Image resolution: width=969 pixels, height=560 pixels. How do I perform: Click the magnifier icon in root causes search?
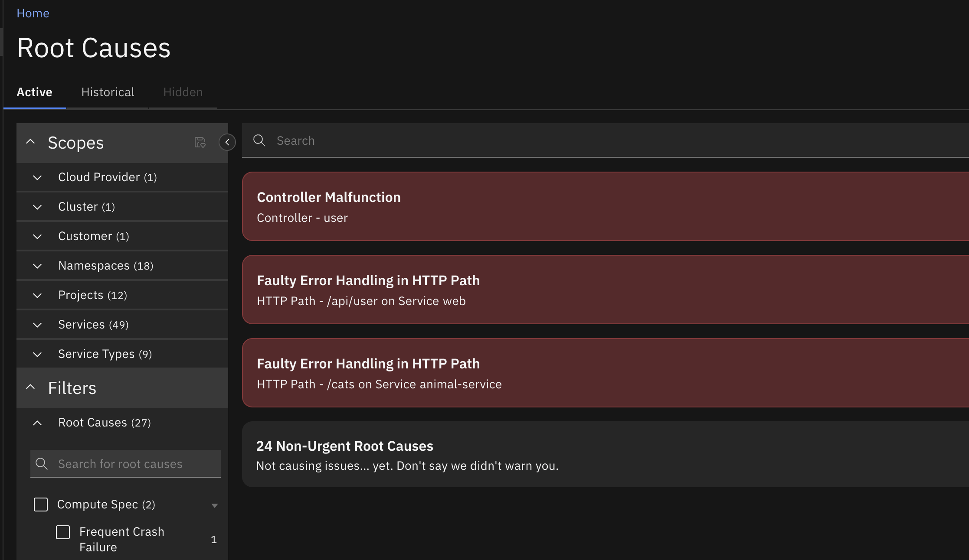pos(42,464)
